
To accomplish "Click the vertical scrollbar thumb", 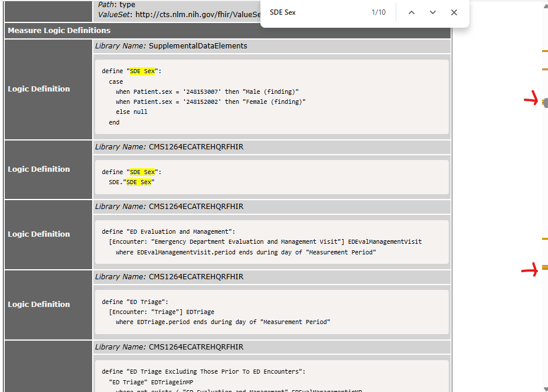I will (x=546, y=103).
